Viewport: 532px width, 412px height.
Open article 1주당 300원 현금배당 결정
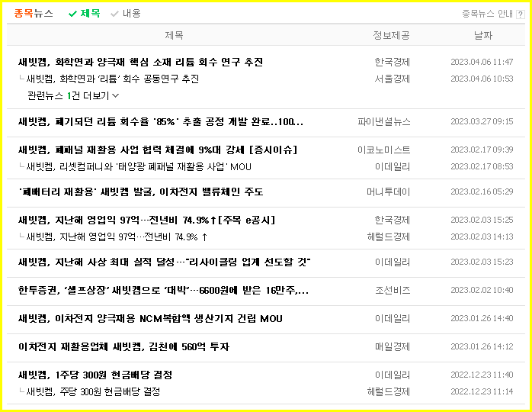[x=95, y=375]
